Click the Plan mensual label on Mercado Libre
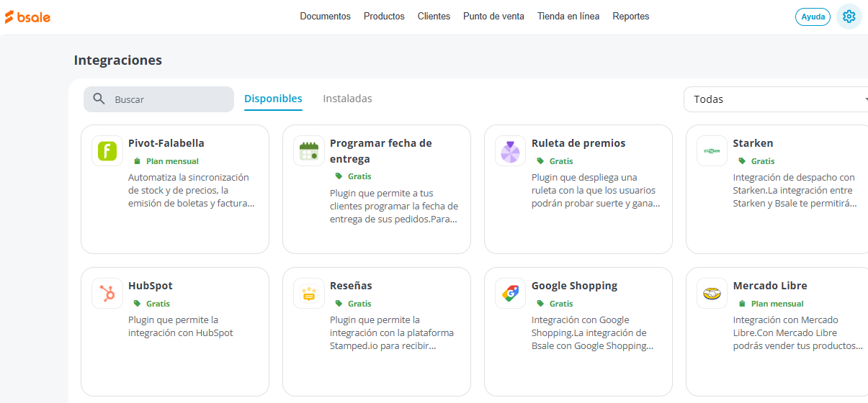This screenshot has height=403, width=868. click(777, 304)
